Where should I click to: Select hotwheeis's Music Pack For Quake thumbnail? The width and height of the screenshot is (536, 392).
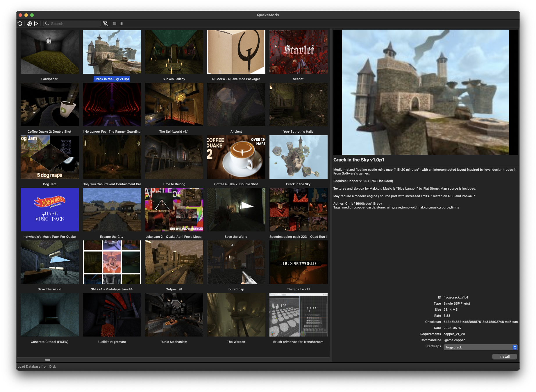49,210
